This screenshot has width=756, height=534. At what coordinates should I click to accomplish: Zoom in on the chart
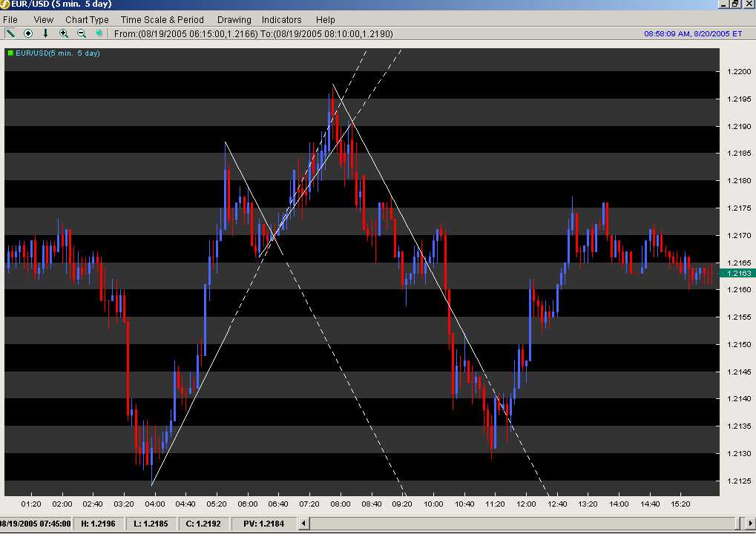coord(64,33)
